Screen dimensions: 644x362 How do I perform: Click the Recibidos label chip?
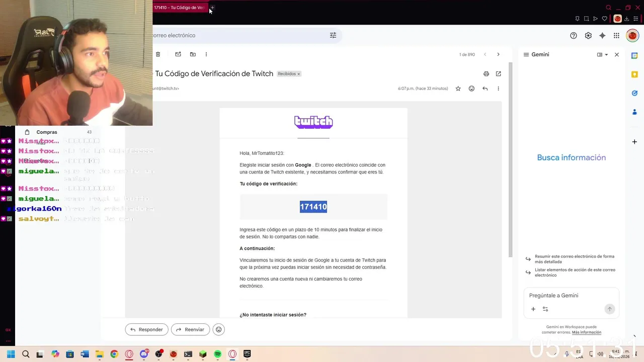(x=287, y=74)
